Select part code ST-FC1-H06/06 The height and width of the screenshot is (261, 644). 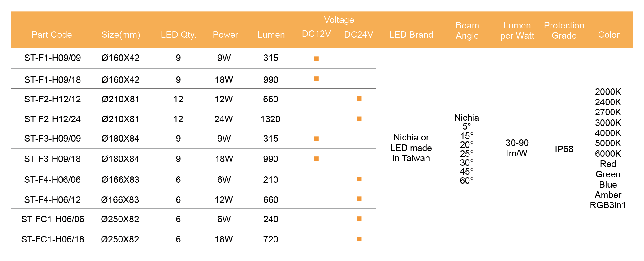pyautogui.click(x=53, y=219)
